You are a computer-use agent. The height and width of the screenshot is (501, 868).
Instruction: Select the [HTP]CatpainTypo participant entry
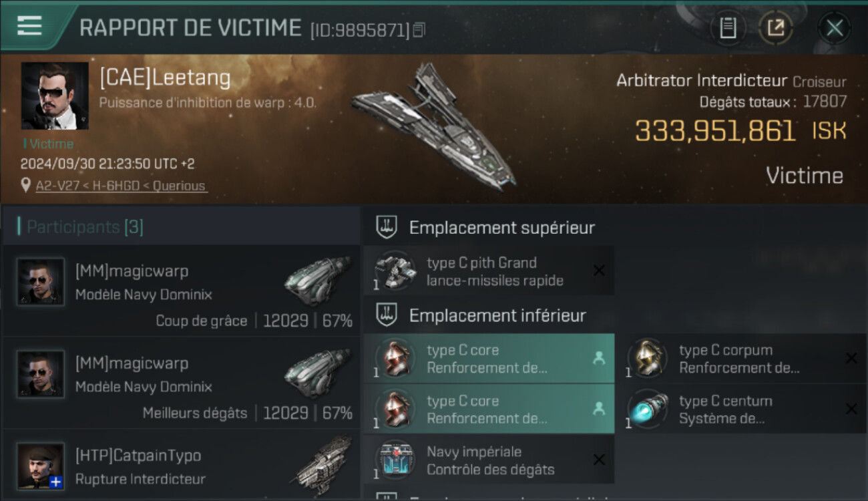pos(181,466)
